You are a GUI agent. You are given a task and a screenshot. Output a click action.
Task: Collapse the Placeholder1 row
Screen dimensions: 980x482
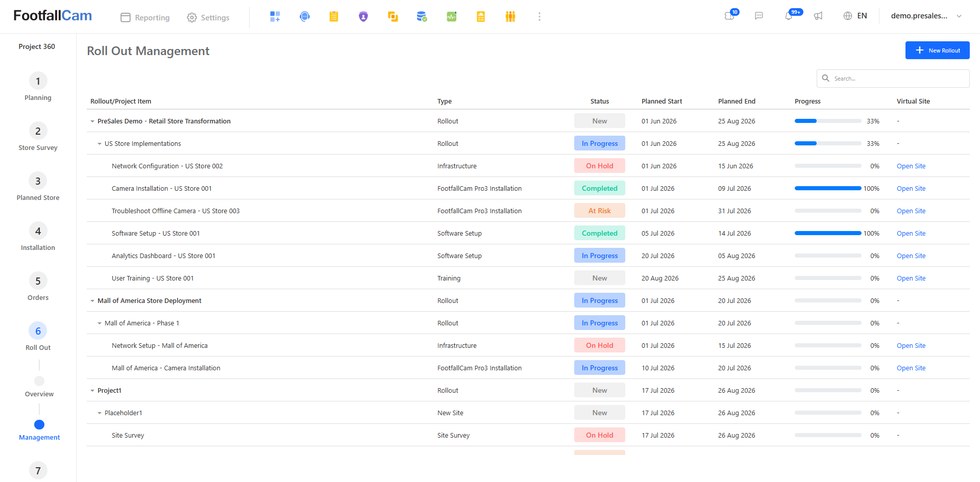pos(100,413)
